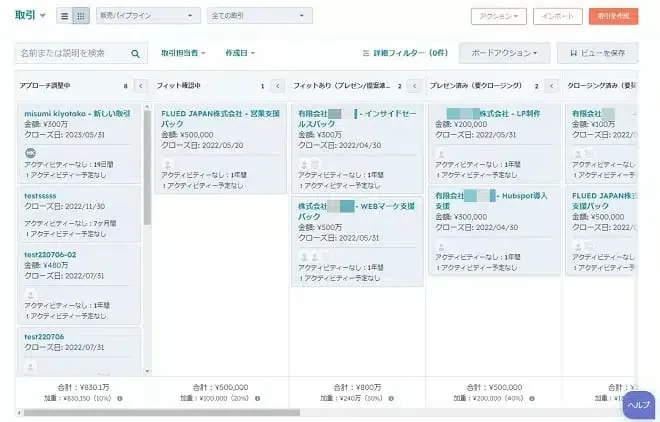Collapse the プレゼン済み column
Image resolution: width=660 pixels, height=422 pixels.
pos(551,87)
